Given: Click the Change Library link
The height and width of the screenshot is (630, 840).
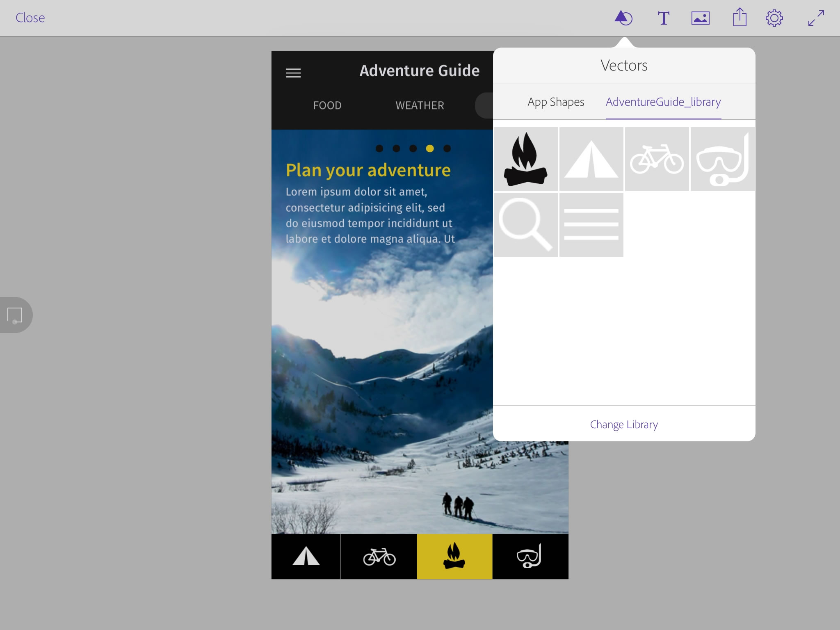Looking at the screenshot, I should point(624,424).
